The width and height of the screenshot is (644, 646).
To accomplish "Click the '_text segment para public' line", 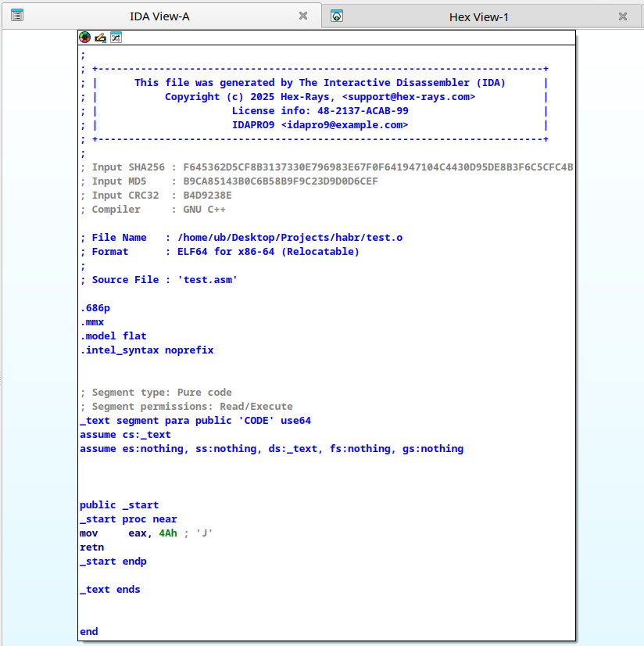I will (x=195, y=421).
